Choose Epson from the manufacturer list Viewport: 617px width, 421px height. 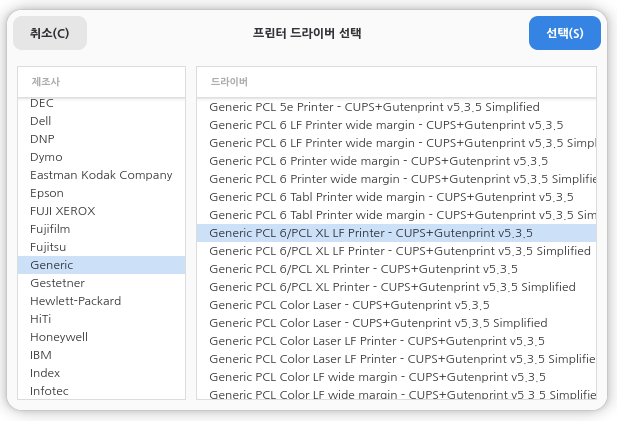[47, 193]
